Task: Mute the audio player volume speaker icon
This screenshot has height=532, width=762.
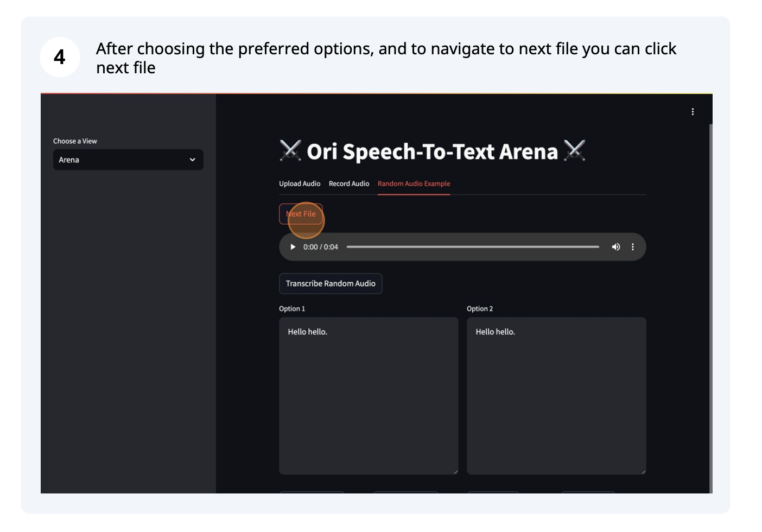Action: point(615,247)
